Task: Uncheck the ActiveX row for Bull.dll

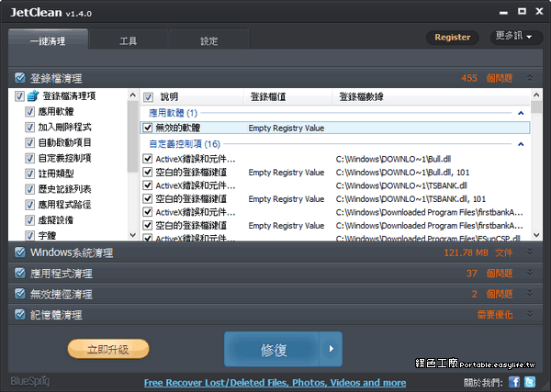Action: (148, 159)
